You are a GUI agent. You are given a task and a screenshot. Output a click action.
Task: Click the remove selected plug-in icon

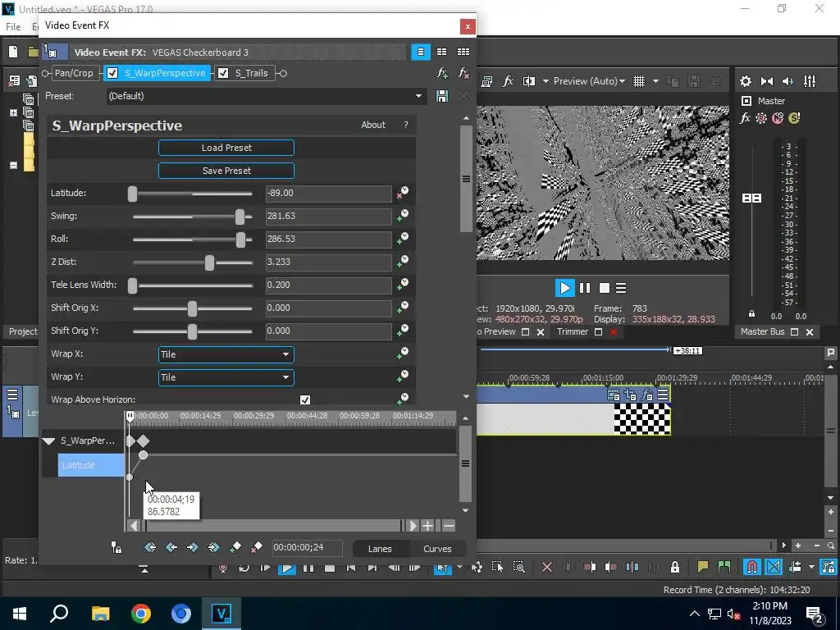tap(463, 73)
